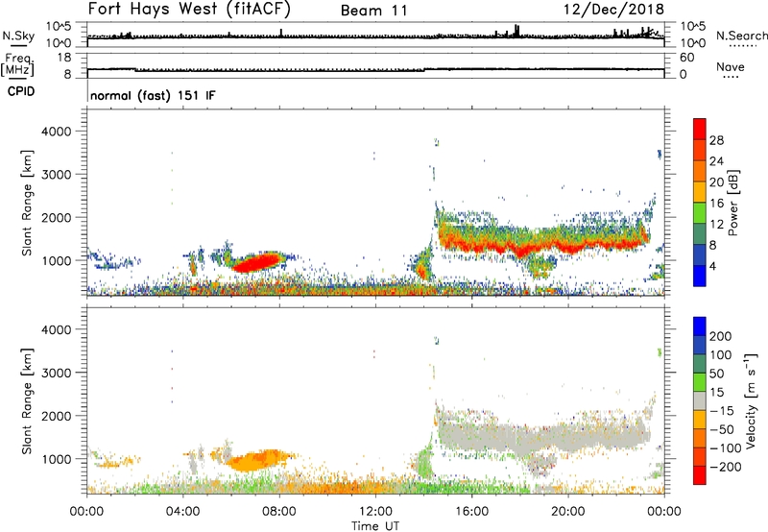Click the 'Beam 11' label
Image resolution: width=768 pixels, height=532 pixels.
pos(373,11)
